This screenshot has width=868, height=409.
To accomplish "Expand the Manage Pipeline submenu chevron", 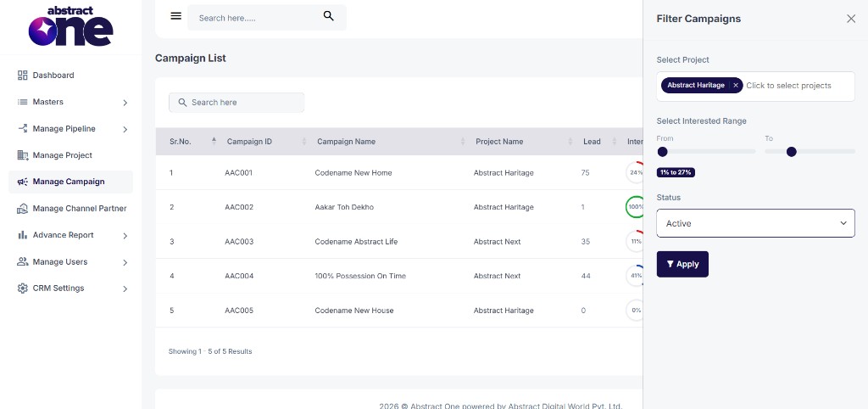I will 125,129.
